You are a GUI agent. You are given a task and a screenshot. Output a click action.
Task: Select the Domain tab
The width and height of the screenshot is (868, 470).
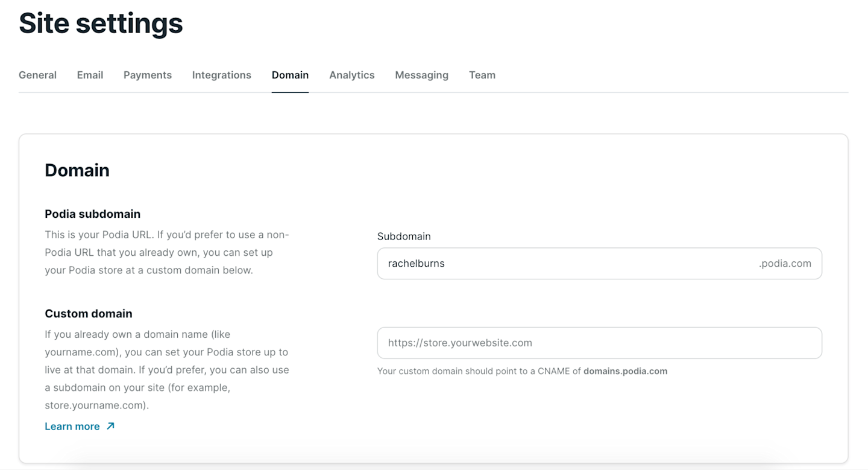tap(290, 75)
